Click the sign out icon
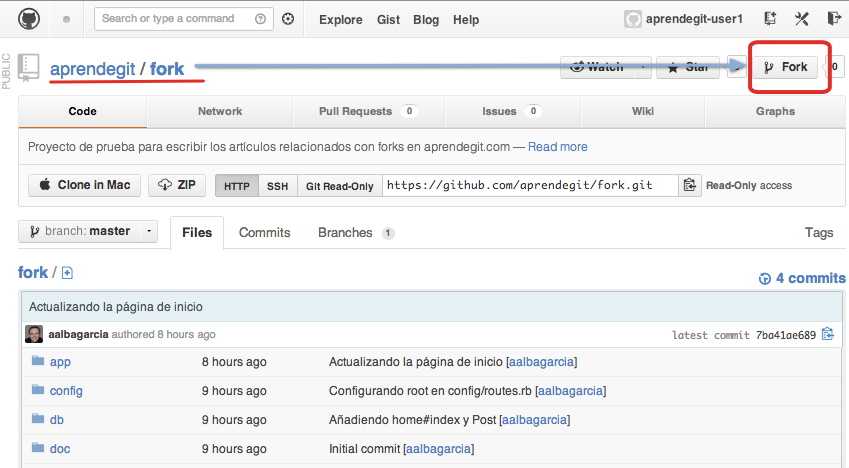 (x=834, y=19)
